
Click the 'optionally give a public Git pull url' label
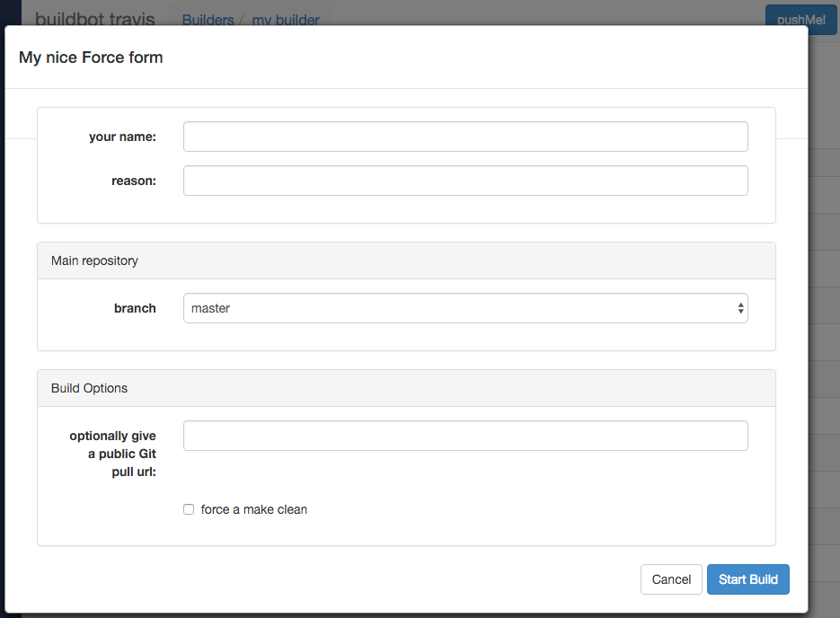pos(113,454)
